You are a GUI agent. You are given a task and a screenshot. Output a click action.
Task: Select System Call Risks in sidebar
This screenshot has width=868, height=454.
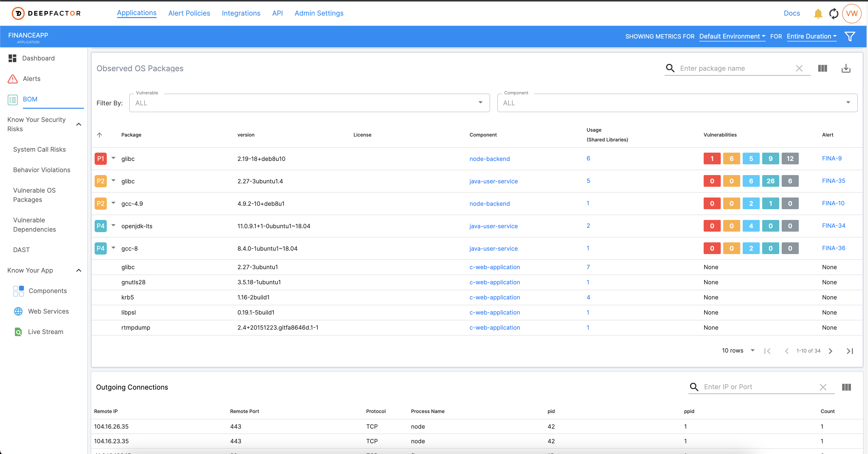tap(39, 149)
